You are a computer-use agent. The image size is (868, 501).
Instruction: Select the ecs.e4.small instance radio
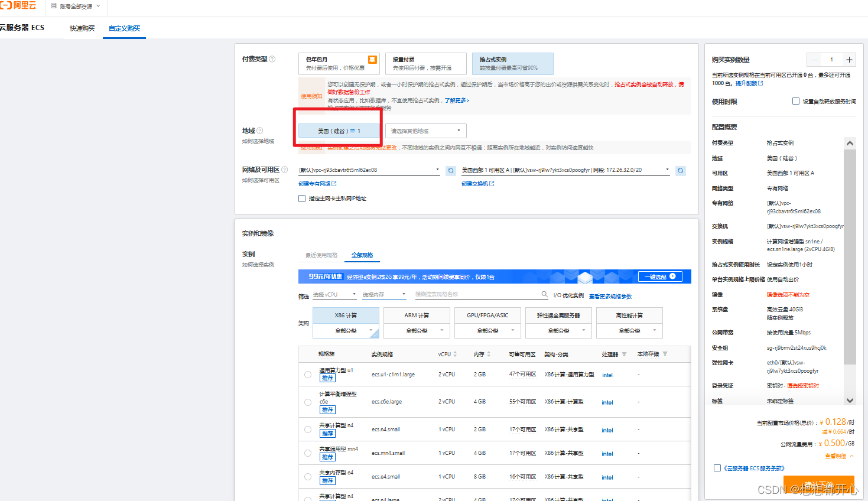(308, 477)
